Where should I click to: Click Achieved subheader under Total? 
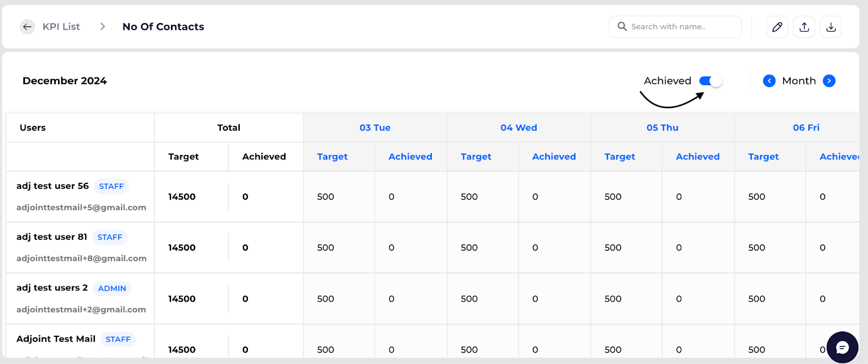click(264, 157)
